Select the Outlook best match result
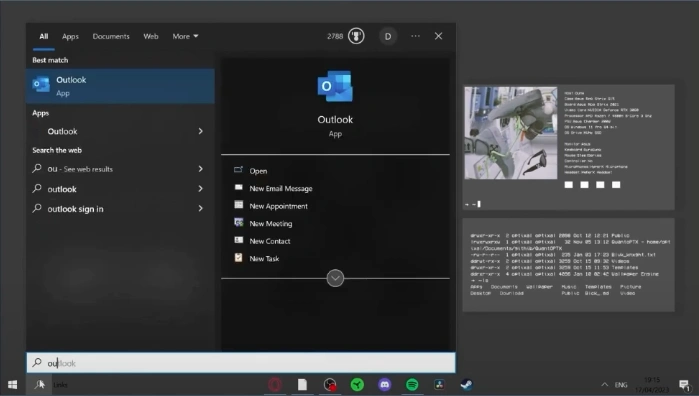The height and width of the screenshot is (396, 699). click(x=120, y=86)
